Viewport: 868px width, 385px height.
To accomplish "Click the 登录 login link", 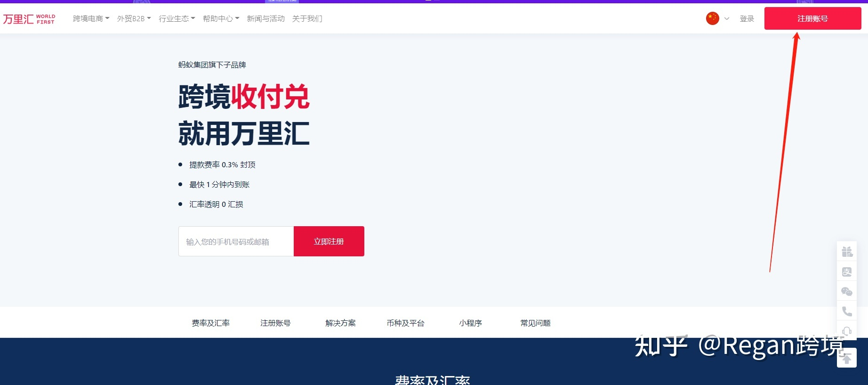I will 747,18.
